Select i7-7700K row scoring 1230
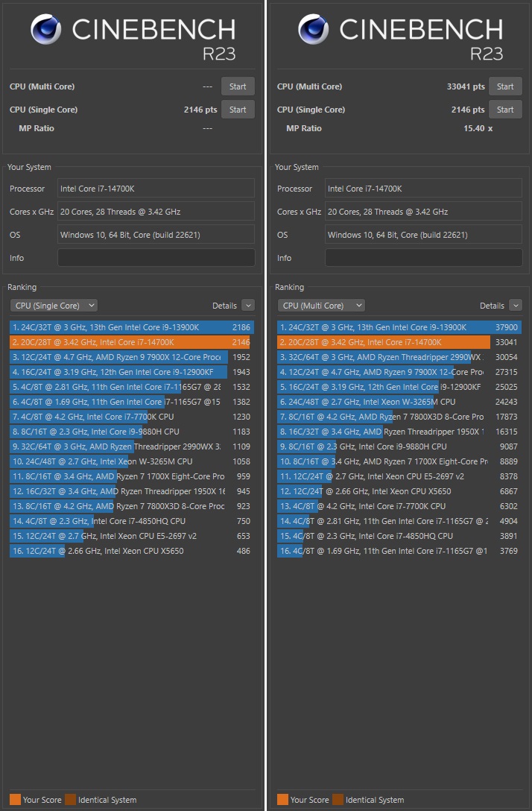Image resolution: width=532 pixels, height=811 pixels. pos(131,417)
